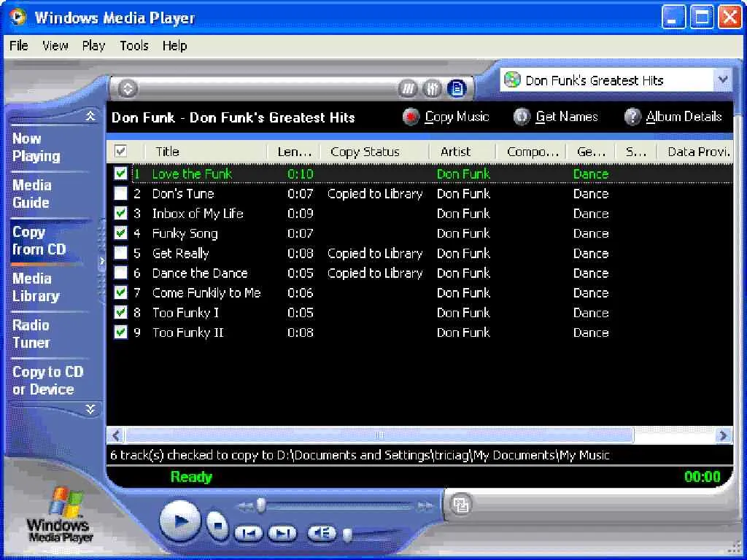Click the Album Details link text

tap(684, 117)
